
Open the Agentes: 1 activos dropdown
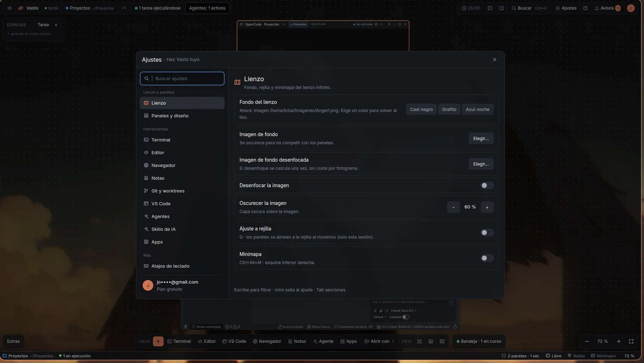pos(207,8)
